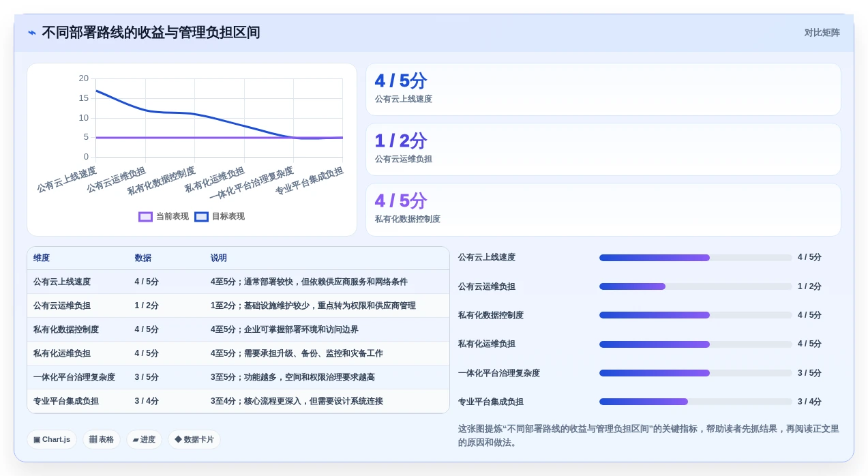
Task: Click the page title 不同部署路线的收益与管理负担区间
Action: [151, 33]
